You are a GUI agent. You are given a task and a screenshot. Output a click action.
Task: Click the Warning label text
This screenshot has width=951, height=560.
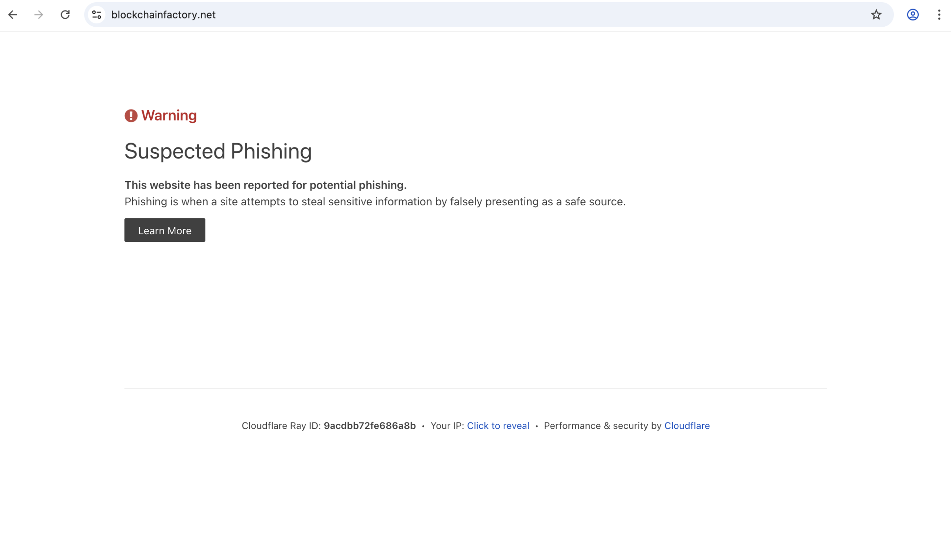(168, 115)
